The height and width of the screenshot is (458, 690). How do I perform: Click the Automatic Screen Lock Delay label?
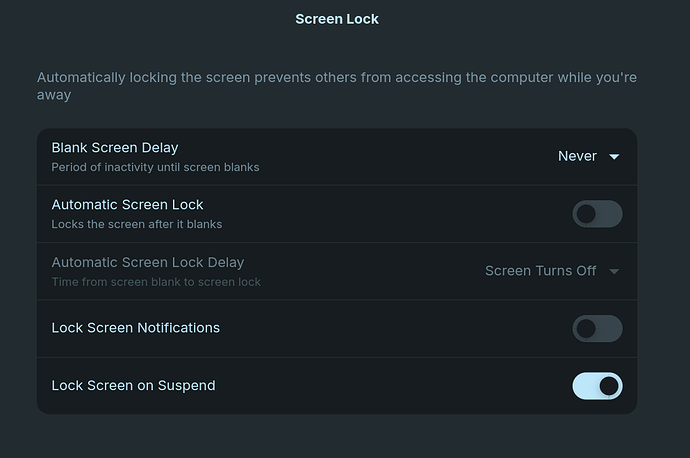click(148, 263)
